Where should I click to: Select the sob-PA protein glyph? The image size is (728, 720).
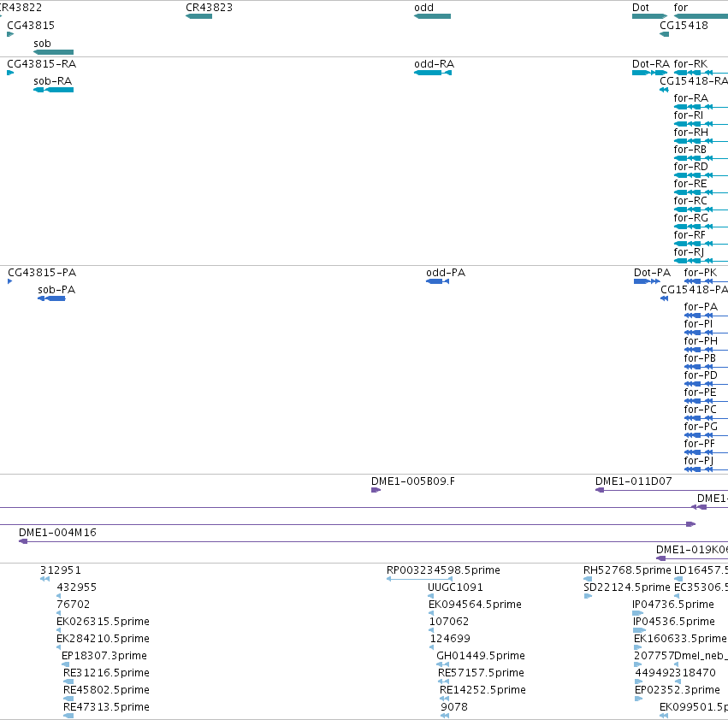(x=51, y=298)
